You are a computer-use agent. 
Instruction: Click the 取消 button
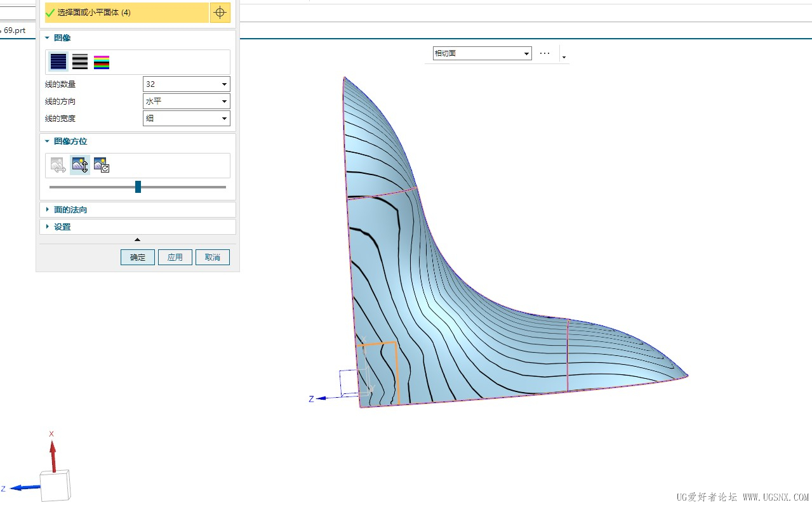(x=213, y=257)
